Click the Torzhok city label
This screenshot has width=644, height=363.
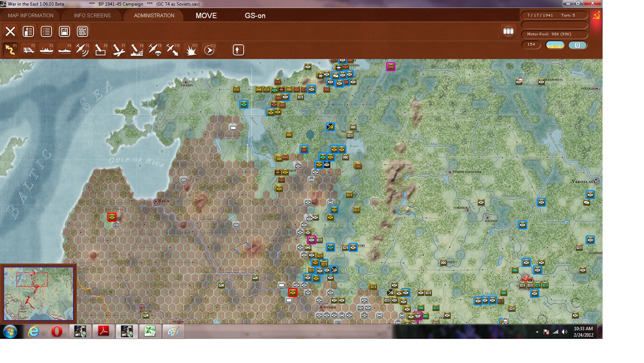(x=460, y=208)
